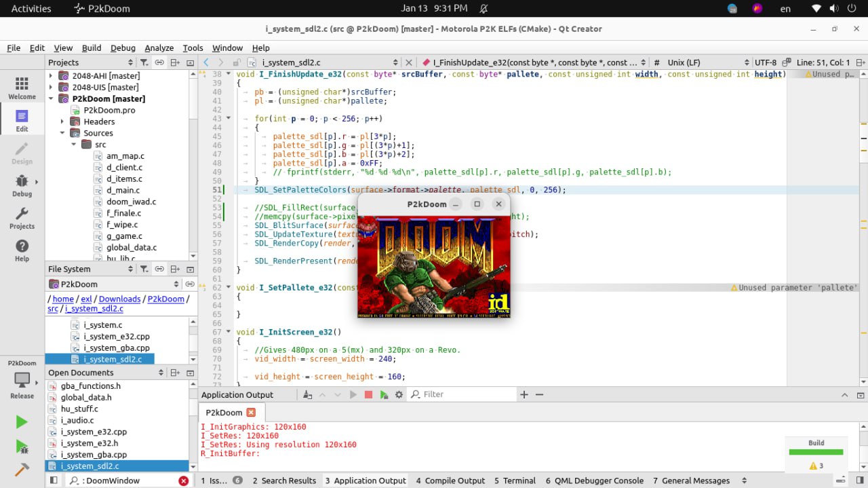Close the P2kDoom output tab
This screenshot has height=488, width=868.
[251, 413]
